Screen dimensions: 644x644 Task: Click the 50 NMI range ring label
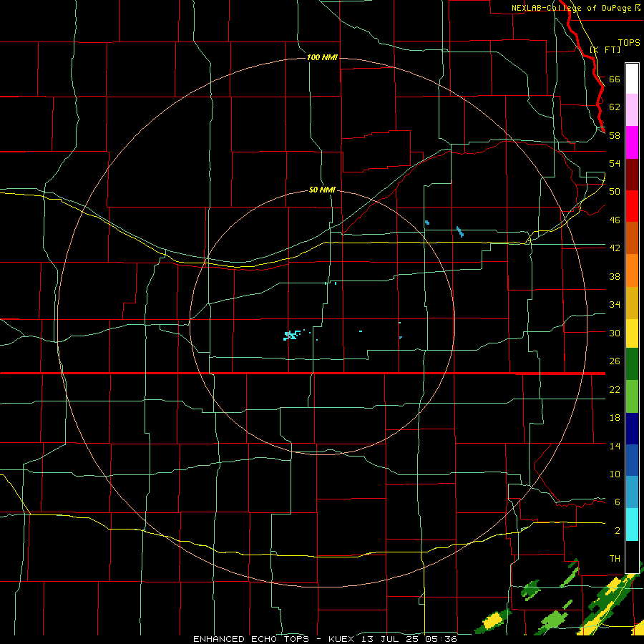click(323, 190)
